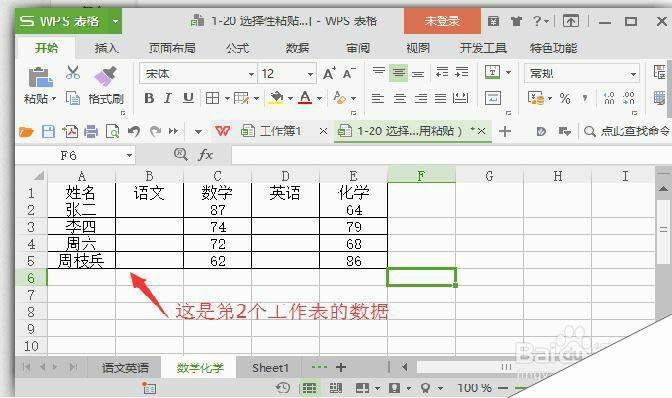Undo last action
672x398 pixels.
coord(134,131)
